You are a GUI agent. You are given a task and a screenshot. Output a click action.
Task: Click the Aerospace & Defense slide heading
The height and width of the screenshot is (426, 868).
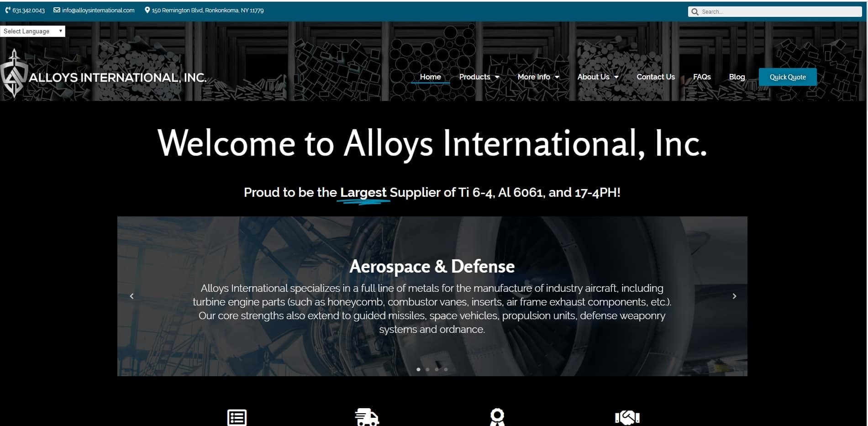coord(432,266)
